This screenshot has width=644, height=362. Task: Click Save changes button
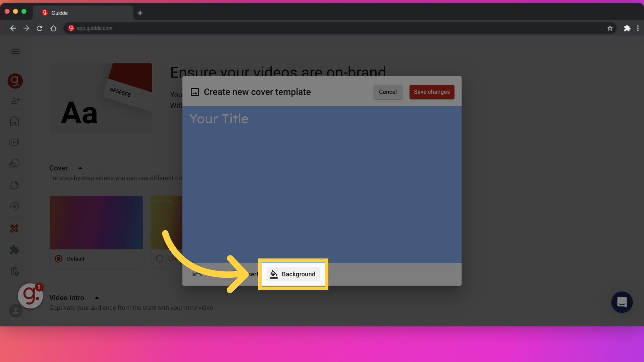click(432, 92)
